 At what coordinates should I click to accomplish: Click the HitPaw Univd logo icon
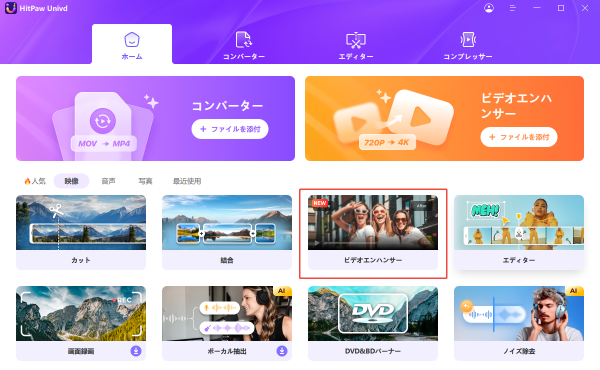[x=11, y=8]
